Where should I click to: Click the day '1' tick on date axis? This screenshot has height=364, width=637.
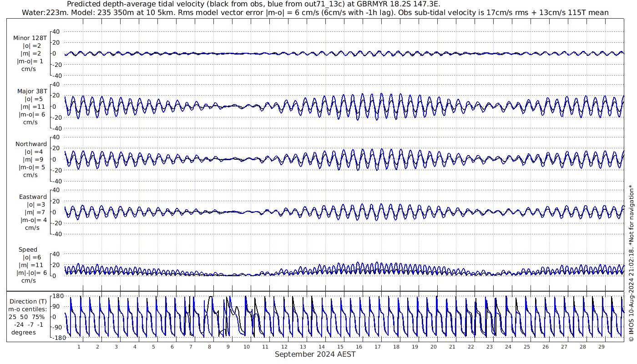pyautogui.click(x=79, y=347)
